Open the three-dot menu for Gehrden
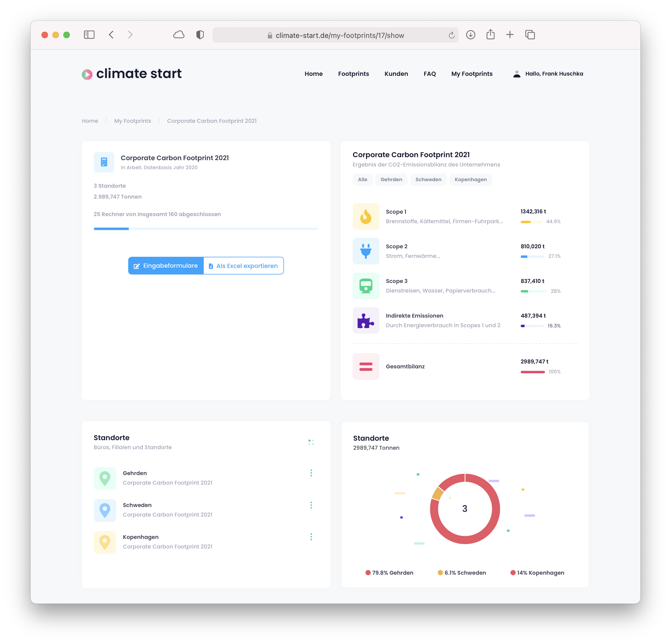Image resolution: width=671 pixels, height=644 pixels. click(x=311, y=473)
